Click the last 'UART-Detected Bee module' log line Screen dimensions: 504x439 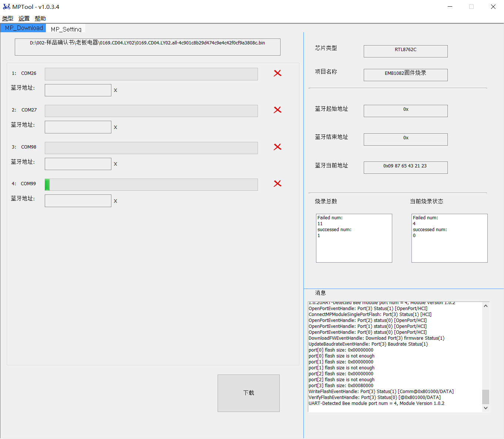[x=376, y=403]
